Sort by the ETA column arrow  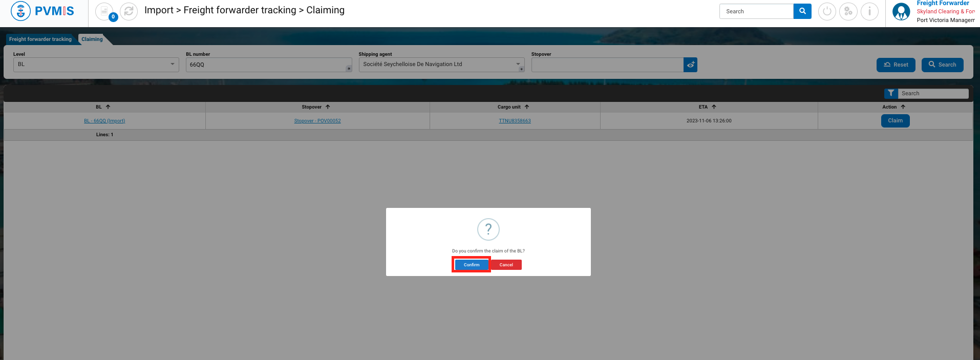click(x=714, y=107)
